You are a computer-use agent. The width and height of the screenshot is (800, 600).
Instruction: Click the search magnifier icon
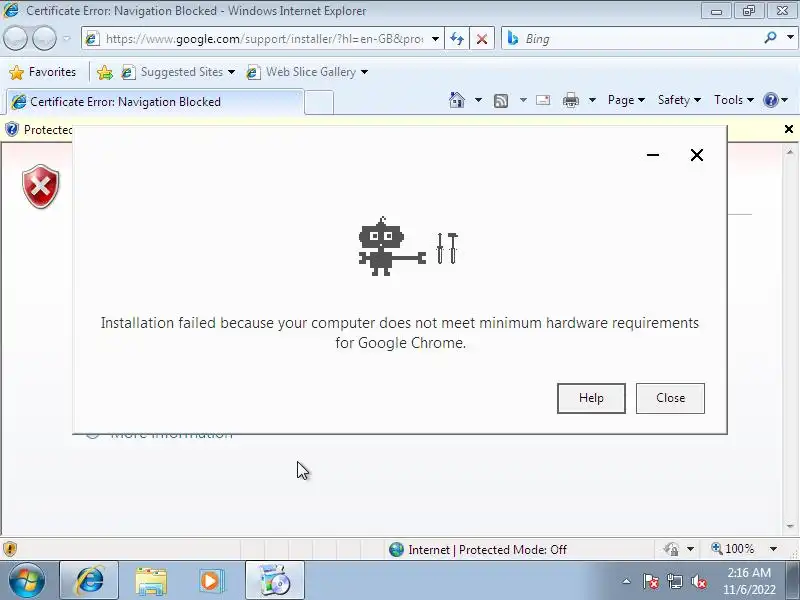(770, 38)
